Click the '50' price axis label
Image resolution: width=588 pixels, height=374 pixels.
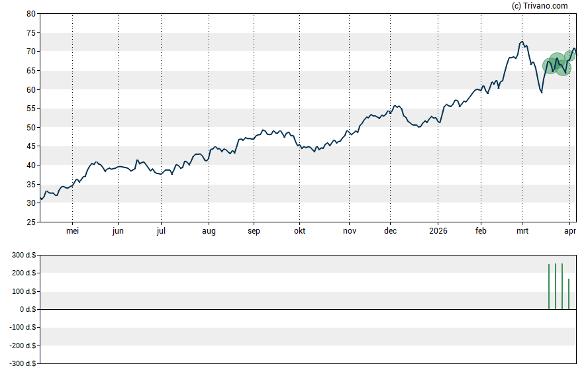(x=31, y=128)
